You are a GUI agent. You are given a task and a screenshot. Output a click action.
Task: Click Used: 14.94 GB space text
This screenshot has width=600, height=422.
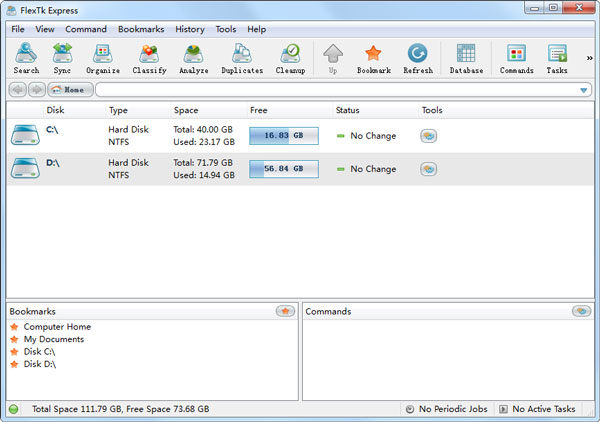pos(204,175)
